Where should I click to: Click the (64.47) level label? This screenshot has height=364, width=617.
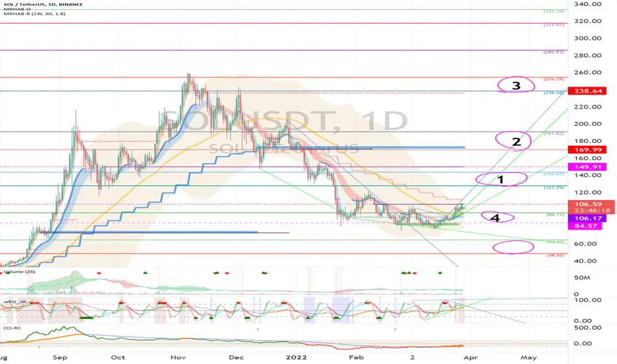555,242
